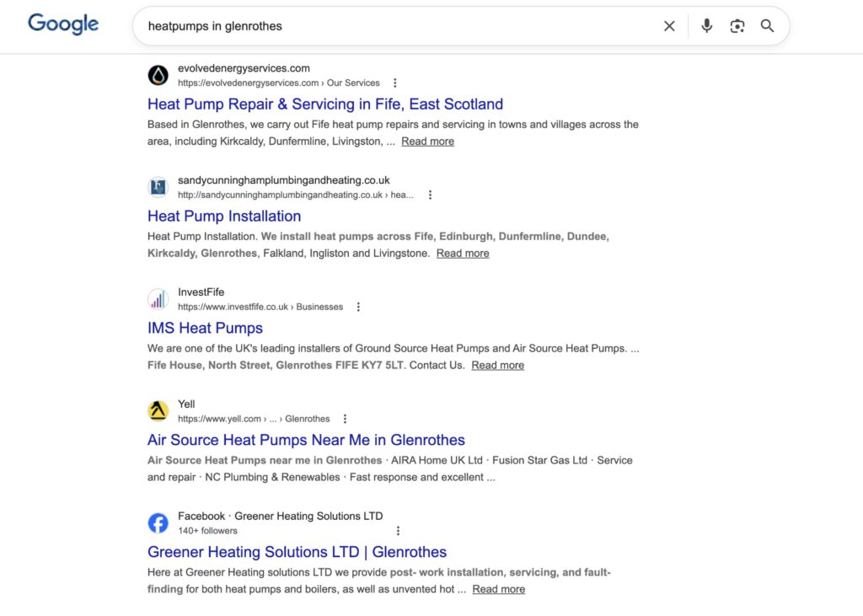Open Google Lens image search

(x=737, y=26)
